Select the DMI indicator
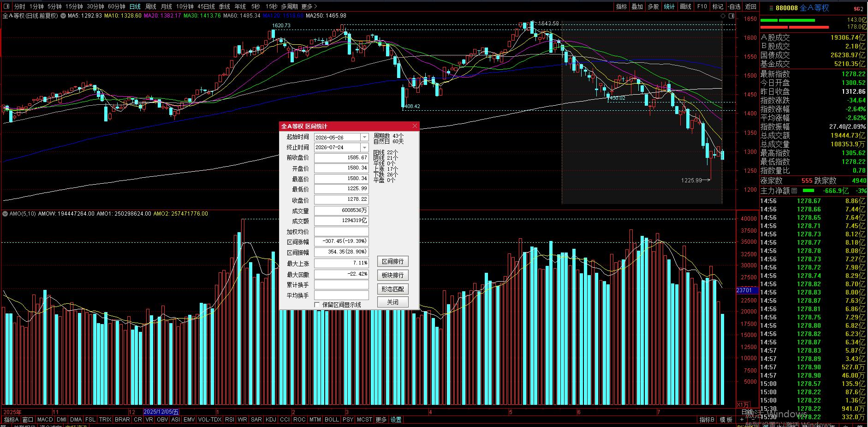 pyautogui.click(x=62, y=420)
